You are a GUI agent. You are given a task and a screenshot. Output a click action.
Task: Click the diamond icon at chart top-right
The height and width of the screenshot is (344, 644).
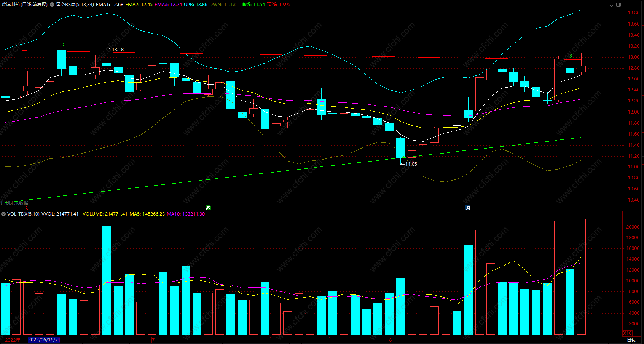[612, 5]
